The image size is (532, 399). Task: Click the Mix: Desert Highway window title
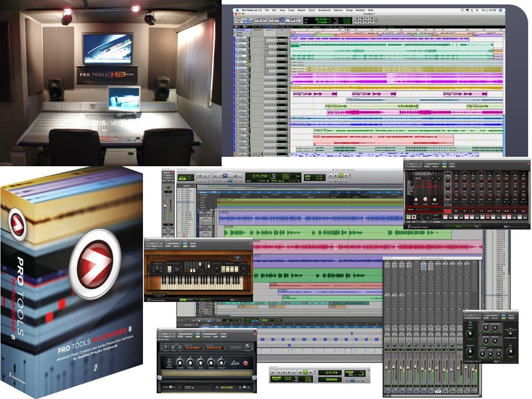tap(432, 258)
